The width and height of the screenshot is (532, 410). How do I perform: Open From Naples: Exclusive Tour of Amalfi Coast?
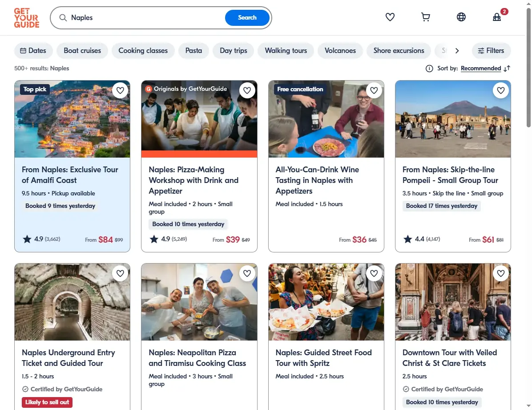tap(70, 175)
